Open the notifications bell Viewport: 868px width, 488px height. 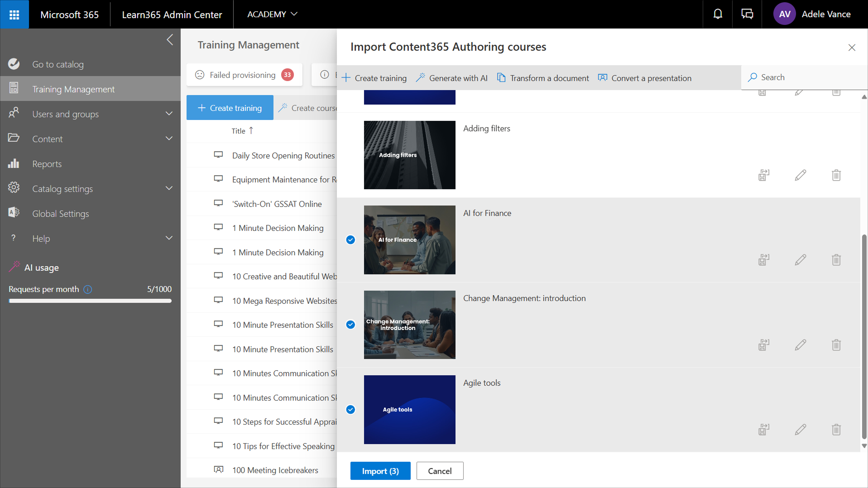(718, 14)
